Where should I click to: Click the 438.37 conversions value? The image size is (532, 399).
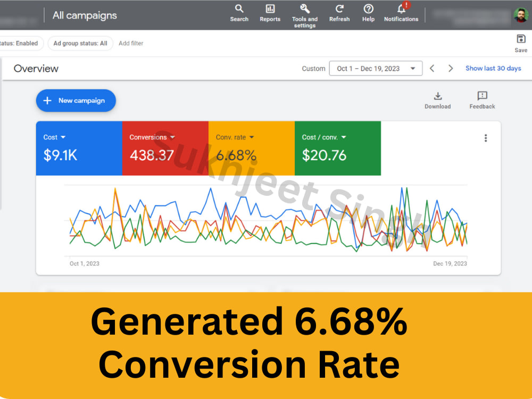pos(152,155)
